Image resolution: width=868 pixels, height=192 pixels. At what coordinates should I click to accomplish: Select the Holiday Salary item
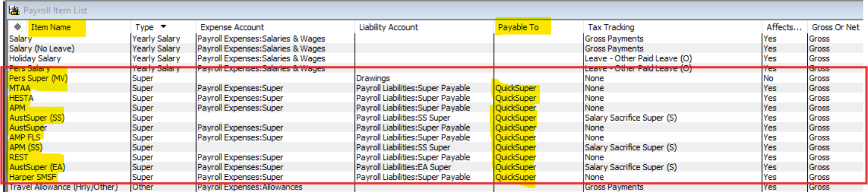coord(35,58)
